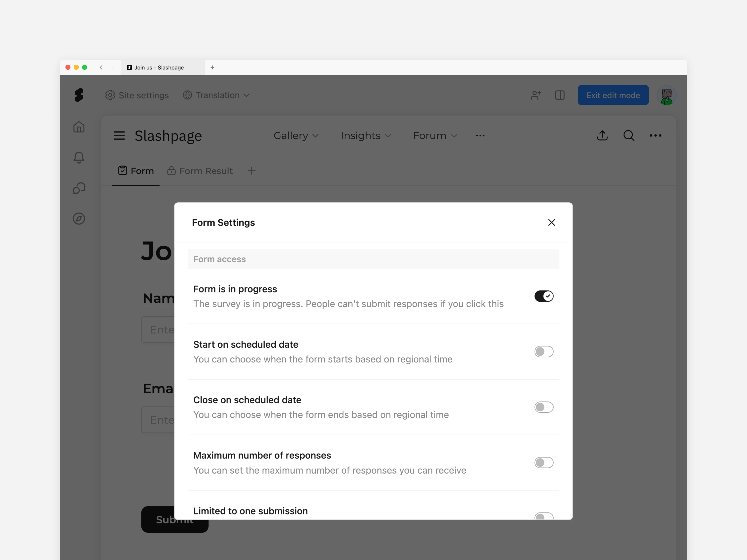747x560 pixels.
Task: Click the Form access section header
Action: (373, 259)
